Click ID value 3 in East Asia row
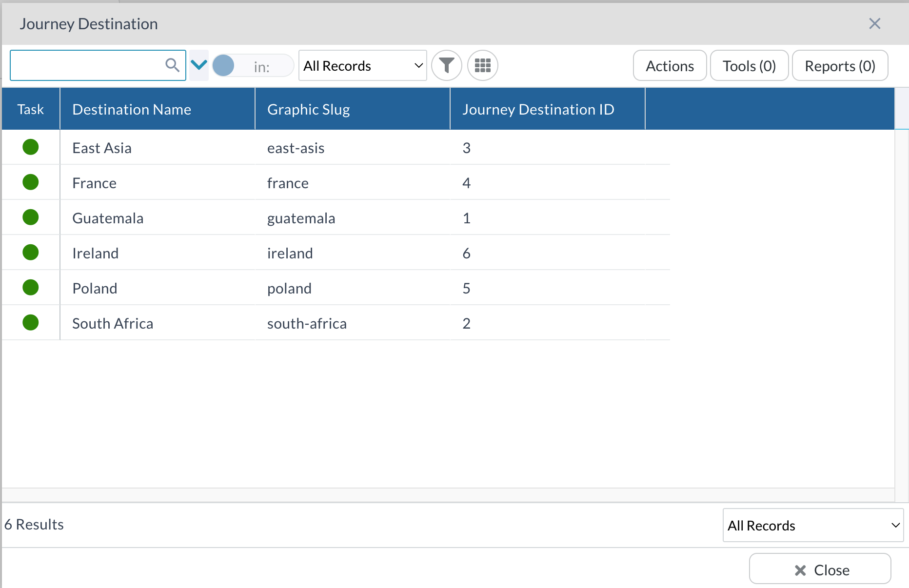The height and width of the screenshot is (588, 909). 466,148
